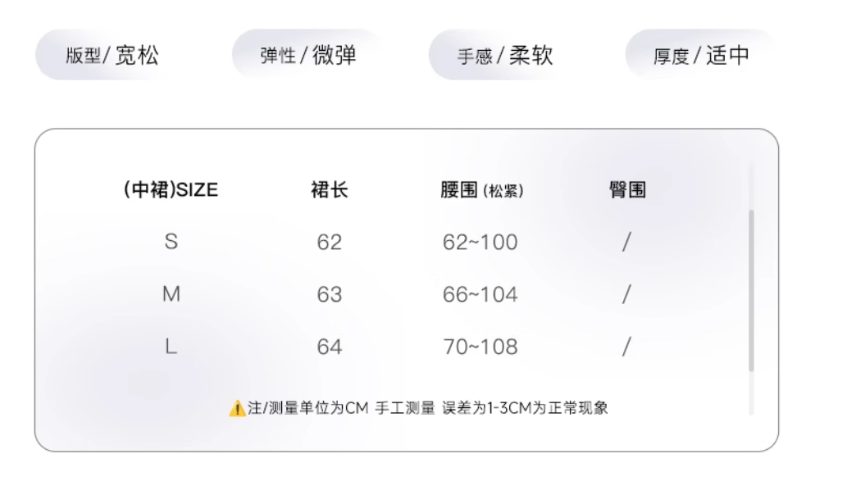Click skirt length value 63

(330, 294)
